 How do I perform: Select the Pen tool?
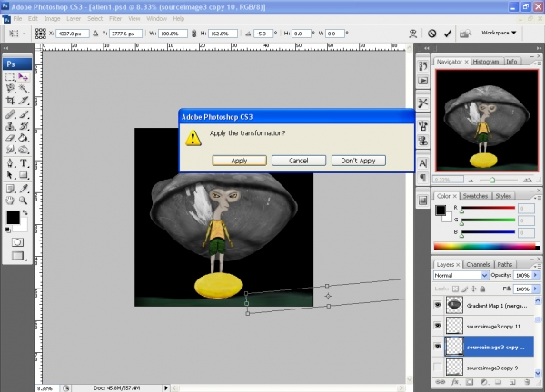tap(10, 162)
